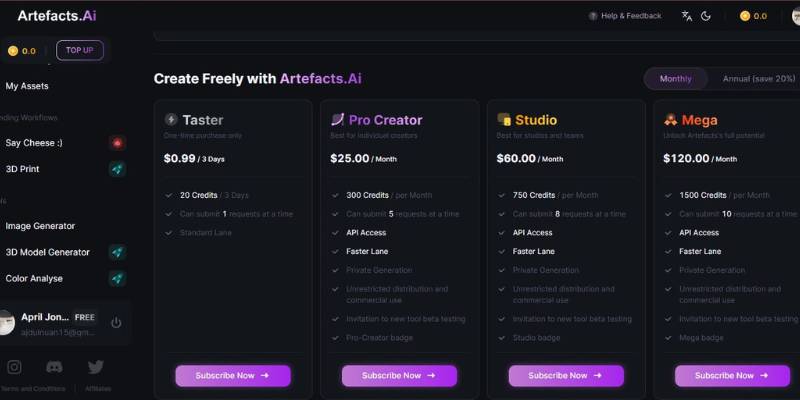The width and height of the screenshot is (800, 400).
Task: Click the rocket badge beside 3D Model Generator
Action: click(x=117, y=252)
